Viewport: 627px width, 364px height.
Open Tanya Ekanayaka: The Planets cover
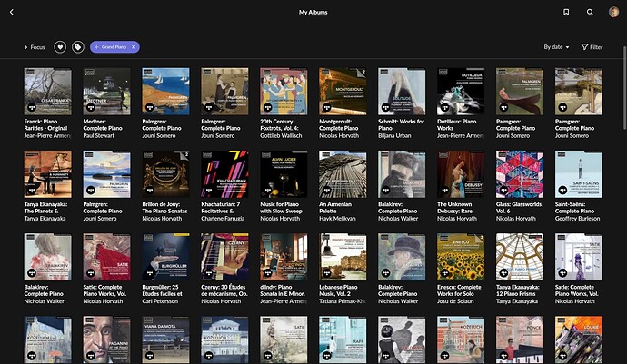coord(47,174)
